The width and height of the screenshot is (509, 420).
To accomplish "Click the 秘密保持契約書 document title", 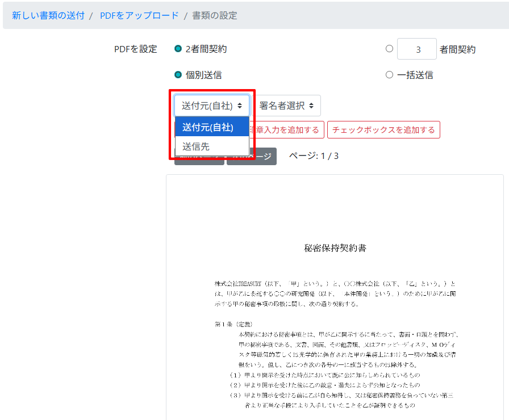I will [335, 248].
